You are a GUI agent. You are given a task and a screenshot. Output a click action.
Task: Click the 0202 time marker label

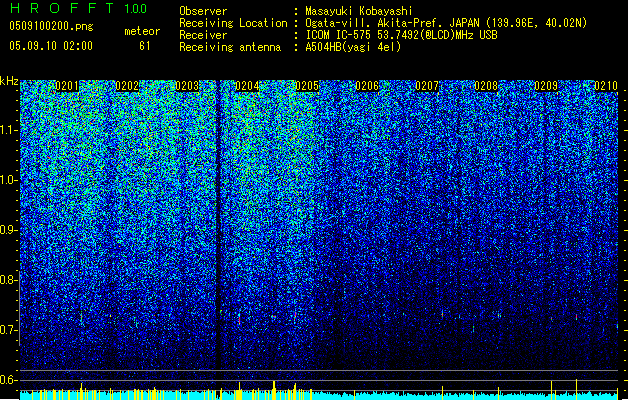coord(127,86)
